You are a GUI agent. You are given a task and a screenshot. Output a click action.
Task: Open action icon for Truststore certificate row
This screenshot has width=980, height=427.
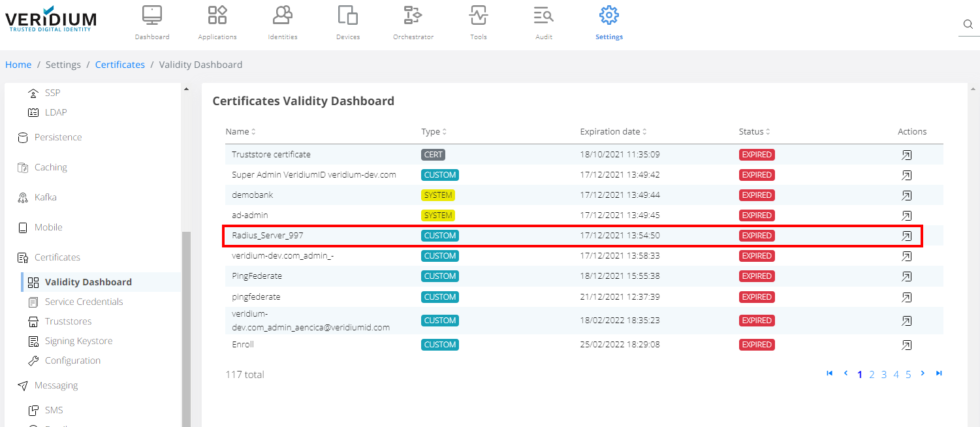[x=906, y=155]
